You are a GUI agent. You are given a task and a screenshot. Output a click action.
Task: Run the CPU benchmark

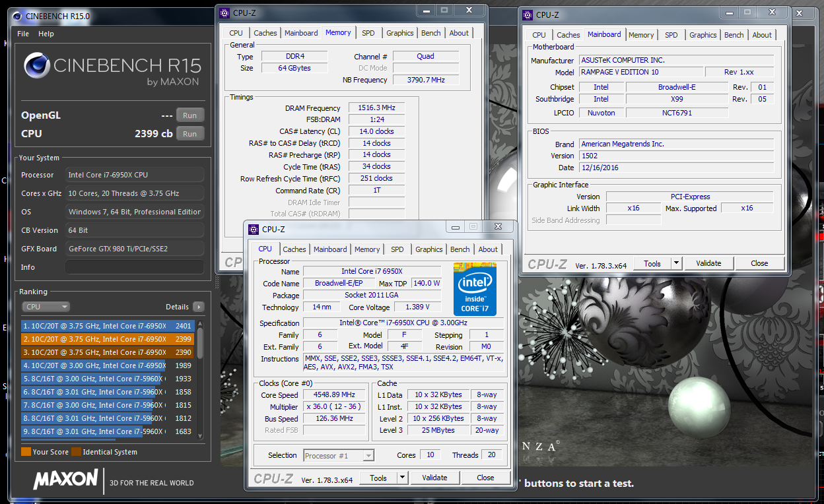tap(190, 134)
